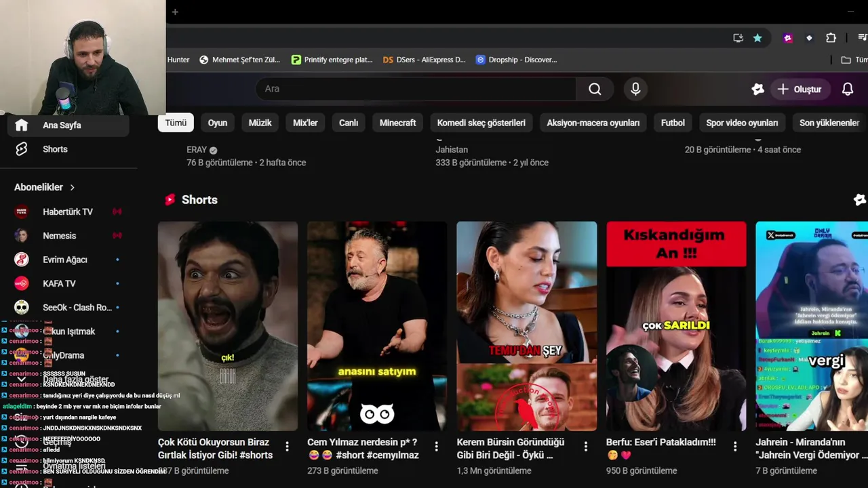Open the Jahrein Miranda vergi thumbnail
The height and width of the screenshot is (488, 868).
[x=812, y=326]
